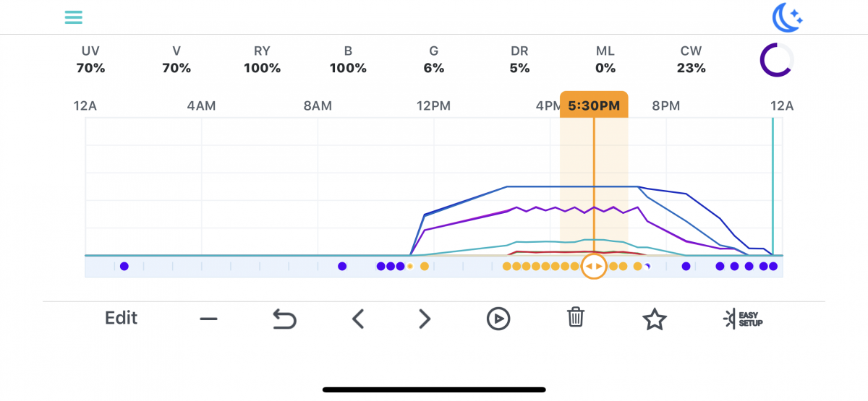
Task: Select the ML 0% channel
Action: click(605, 60)
